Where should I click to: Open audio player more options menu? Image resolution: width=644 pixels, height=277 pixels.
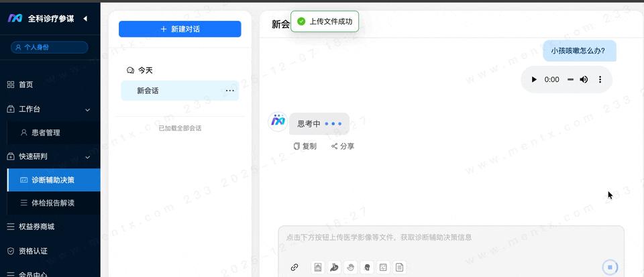600,80
